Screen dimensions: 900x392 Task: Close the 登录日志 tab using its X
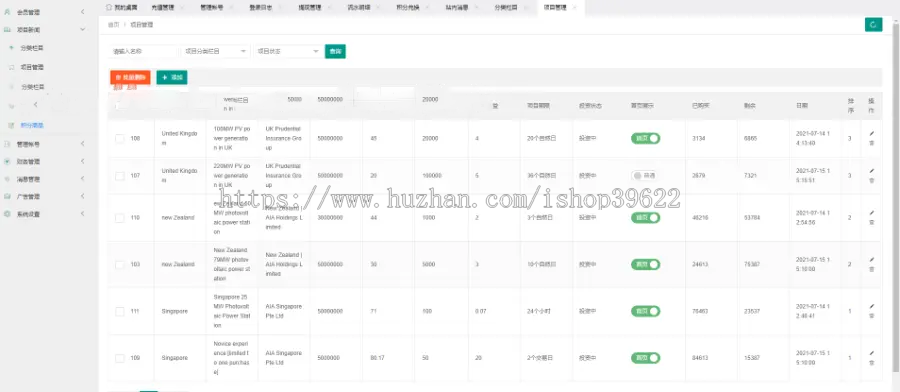pos(280,7)
